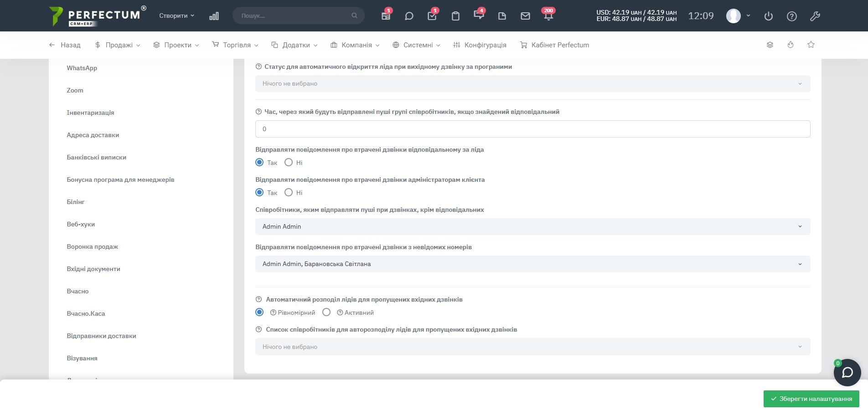Click the notifications bell icon

coord(548,16)
